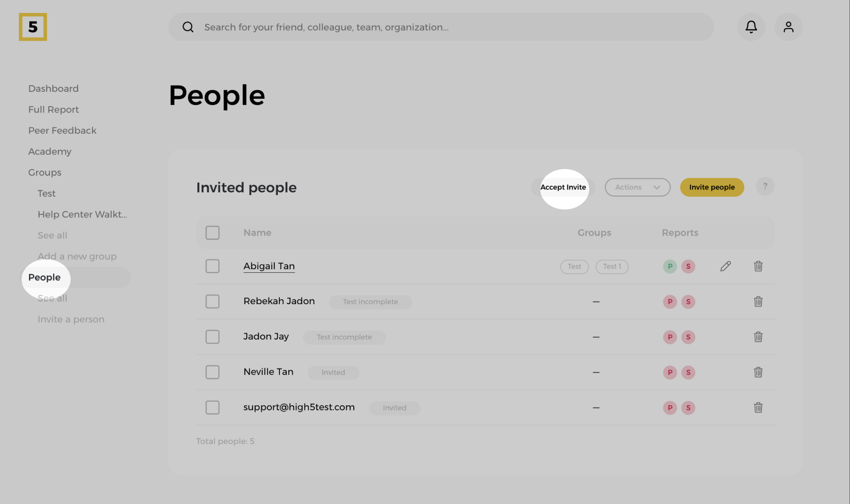Click Abigail Tan's green P report badge

click(669, 266)
